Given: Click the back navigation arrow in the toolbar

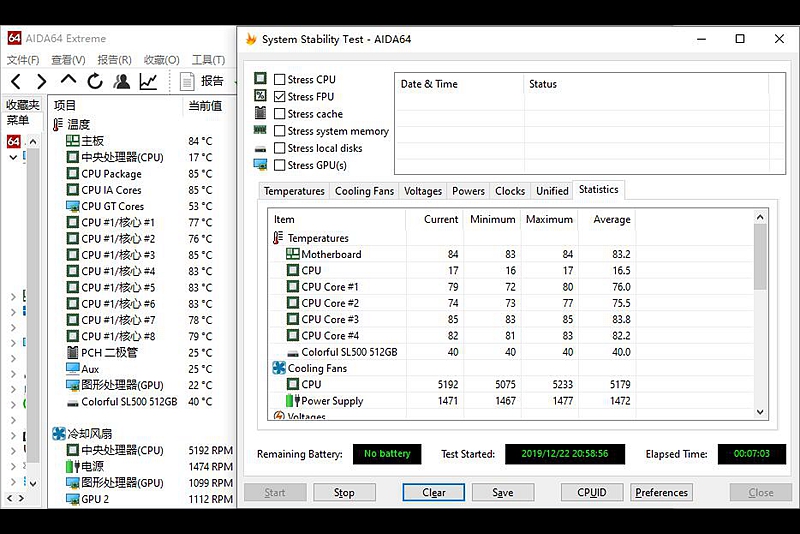Looking at the screenshot, I should [16, 81].
